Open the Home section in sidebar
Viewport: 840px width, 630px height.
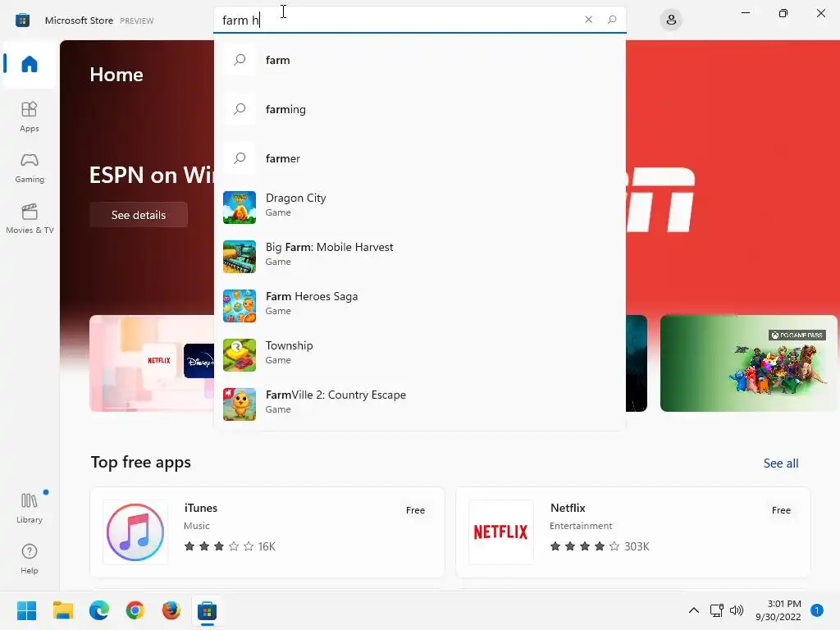[x=30, y=64]
